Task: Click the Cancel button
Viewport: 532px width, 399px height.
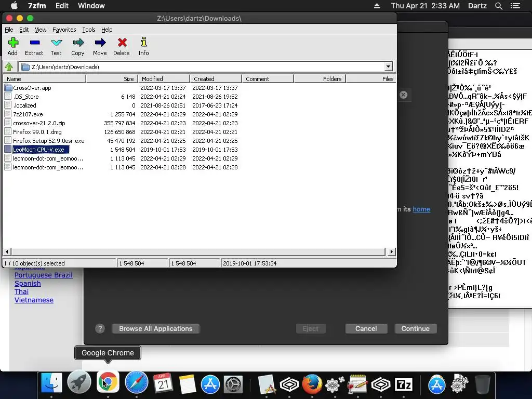Action: (x=366, y=328)
